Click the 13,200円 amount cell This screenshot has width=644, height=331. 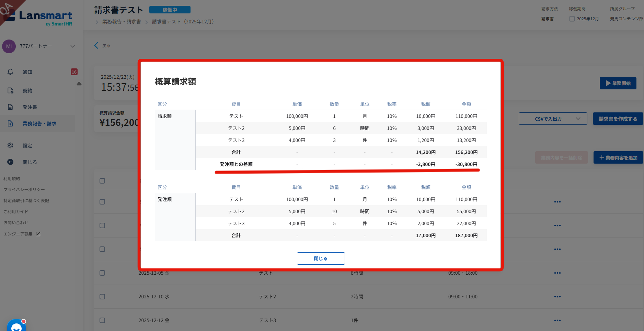click(466, 140)
